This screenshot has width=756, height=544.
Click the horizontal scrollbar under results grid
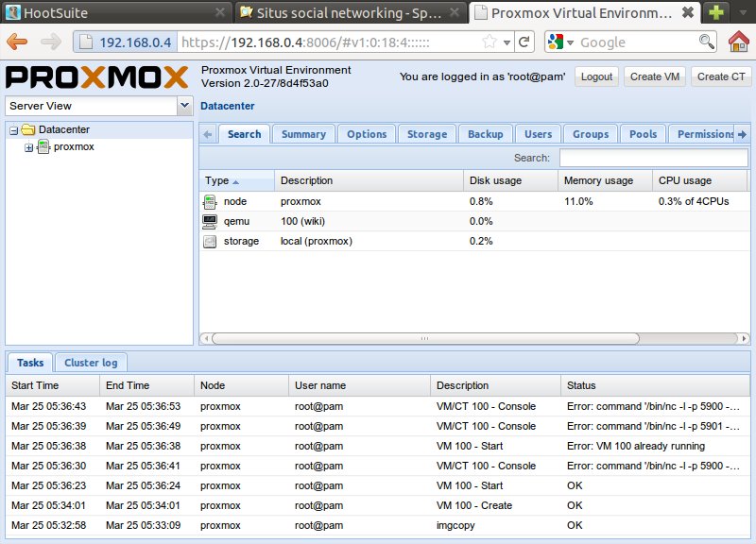[x=425, y=337]
